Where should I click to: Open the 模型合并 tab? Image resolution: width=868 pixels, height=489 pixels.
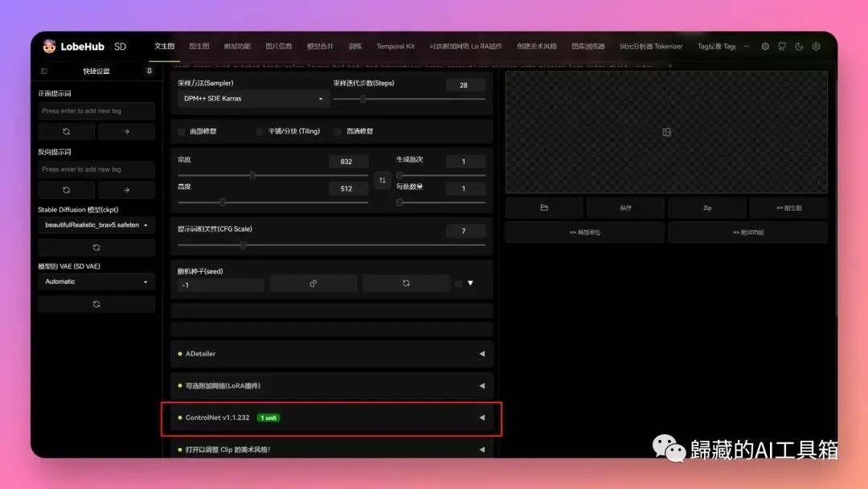[321, 47]
